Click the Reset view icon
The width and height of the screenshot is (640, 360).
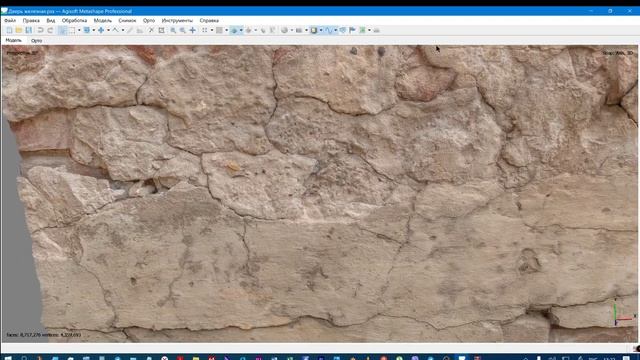[193, 30]
